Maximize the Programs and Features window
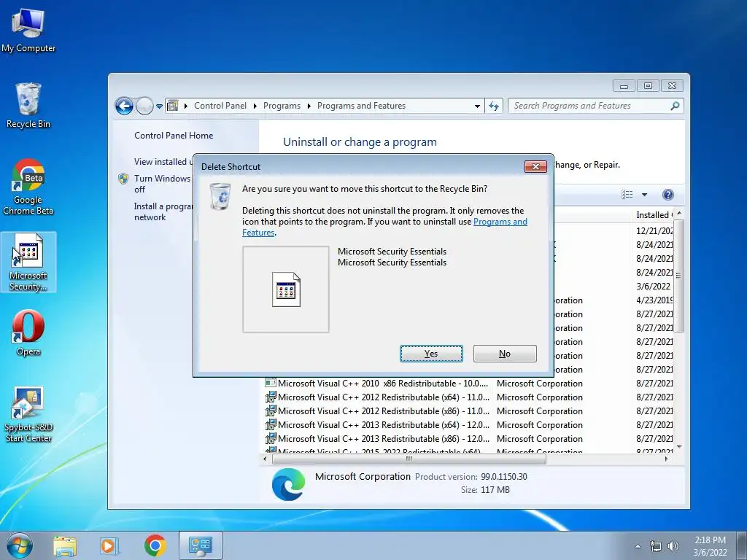Viewport: 747px width, 560px height. (648, 86)
